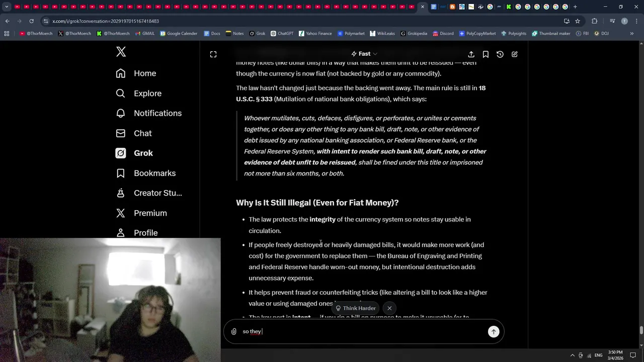The image size is (644, 362).
Task: Install app icon in address bar
Action: (x=567, y=21)
